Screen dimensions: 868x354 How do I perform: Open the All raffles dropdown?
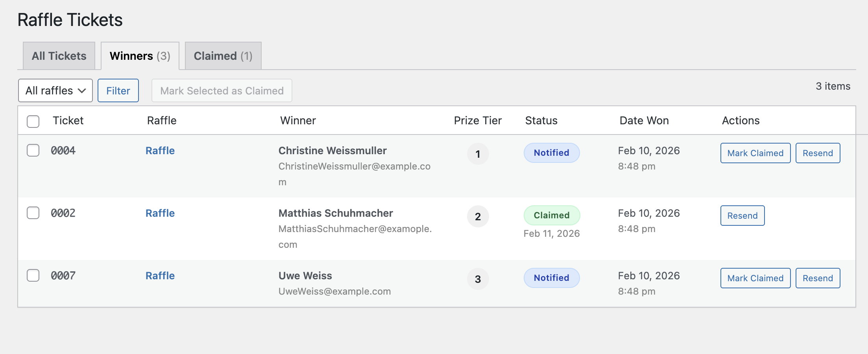point(55,90)
